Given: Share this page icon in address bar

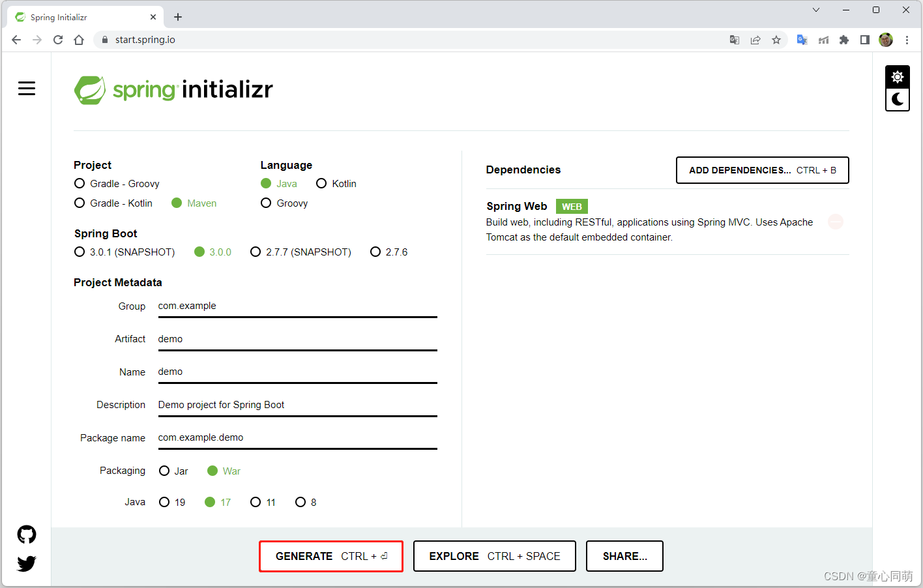Looking at the screenshot, I should [x=755, y=40].
